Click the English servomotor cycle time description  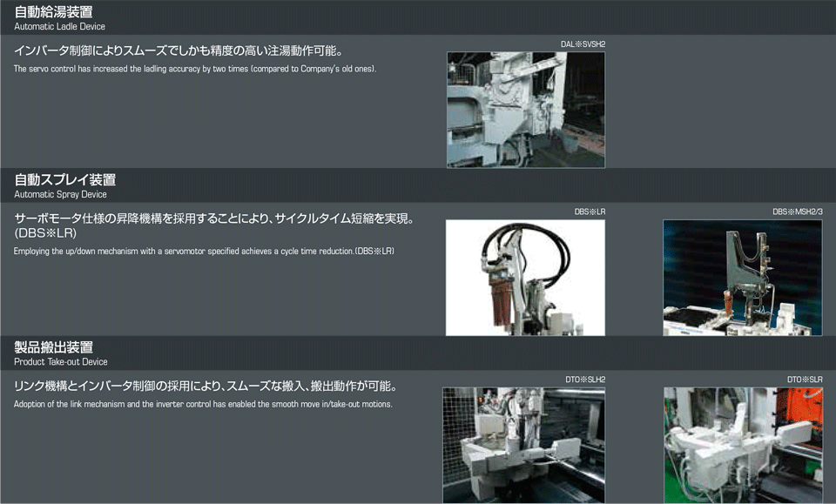coord(204,251)
